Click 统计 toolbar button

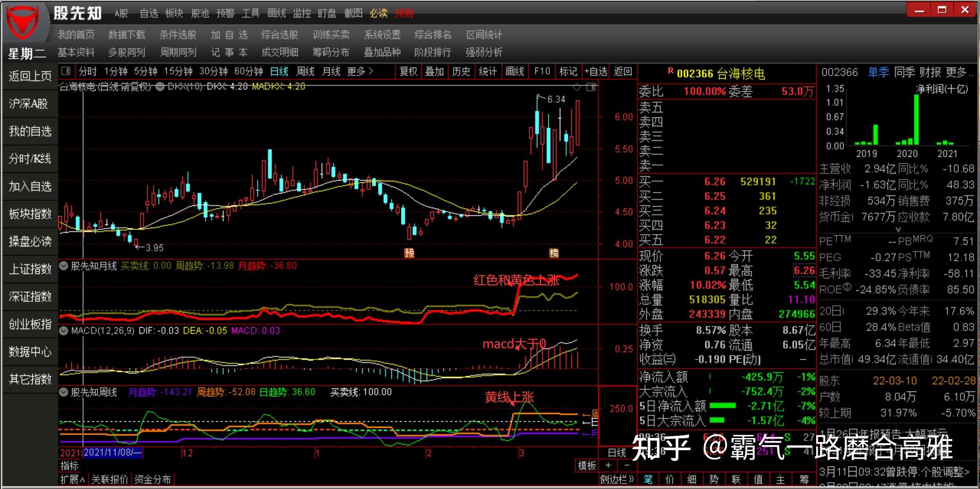pyautogui.click(x=488, y=71)
